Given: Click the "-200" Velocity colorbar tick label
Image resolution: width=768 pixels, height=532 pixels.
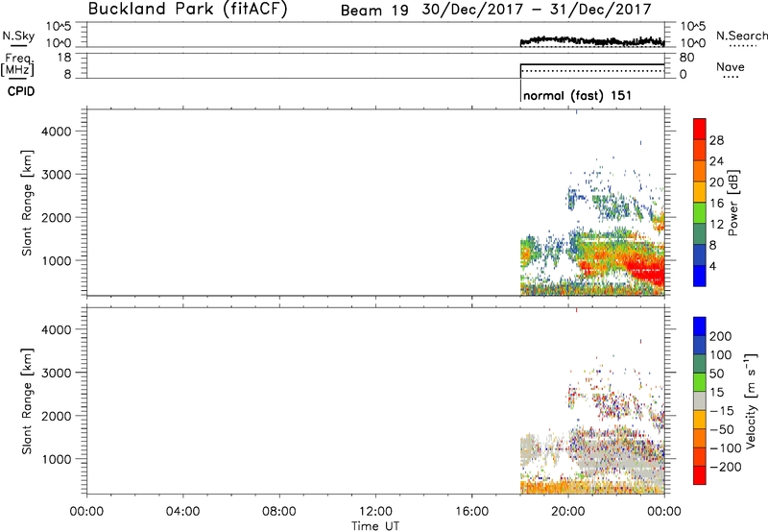Looking at the screenshot, I should point(724,467).
